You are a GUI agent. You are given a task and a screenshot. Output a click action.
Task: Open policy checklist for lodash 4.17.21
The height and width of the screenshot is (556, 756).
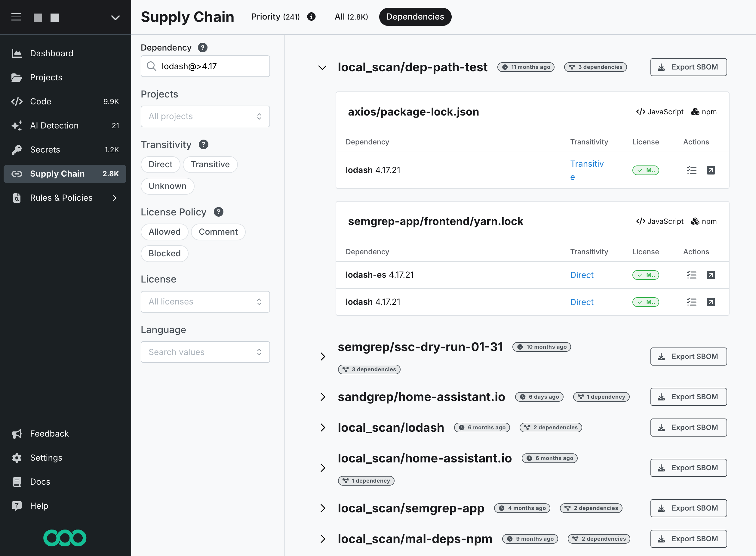(x=691, y=170)
